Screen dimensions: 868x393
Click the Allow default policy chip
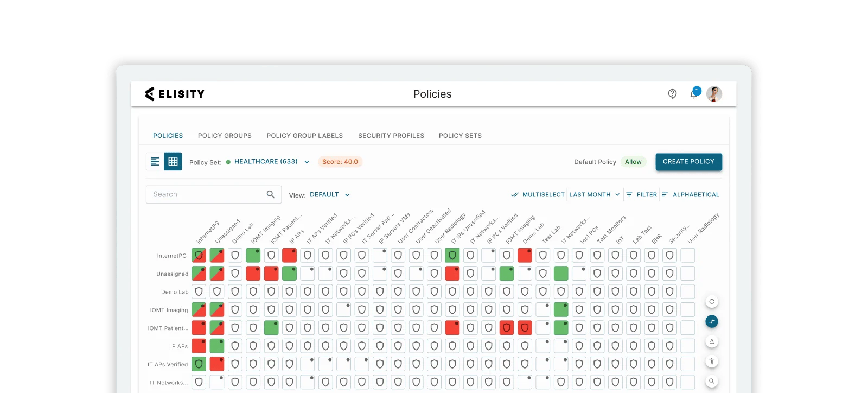(633, 162)
